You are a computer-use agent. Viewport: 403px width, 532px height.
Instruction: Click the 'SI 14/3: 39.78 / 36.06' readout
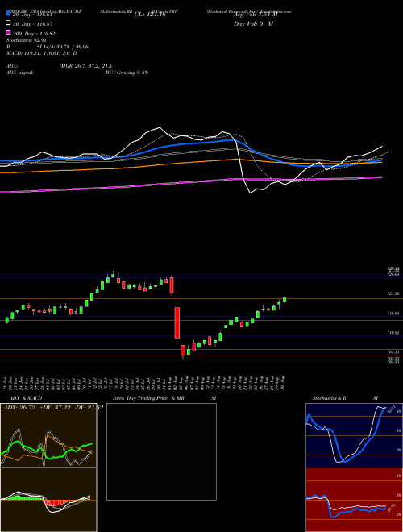click(63, 47)
